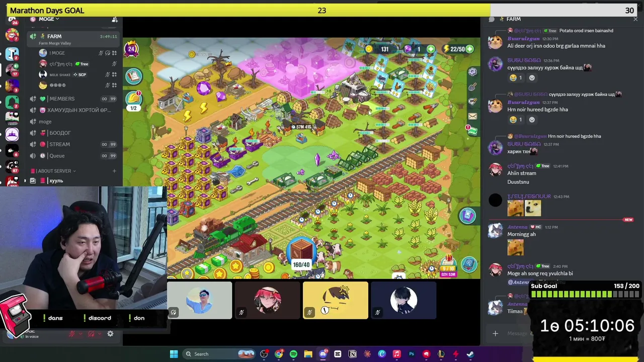Select the sunglasses man avatar voice tile
644x362 pixels.
point(199,301)
